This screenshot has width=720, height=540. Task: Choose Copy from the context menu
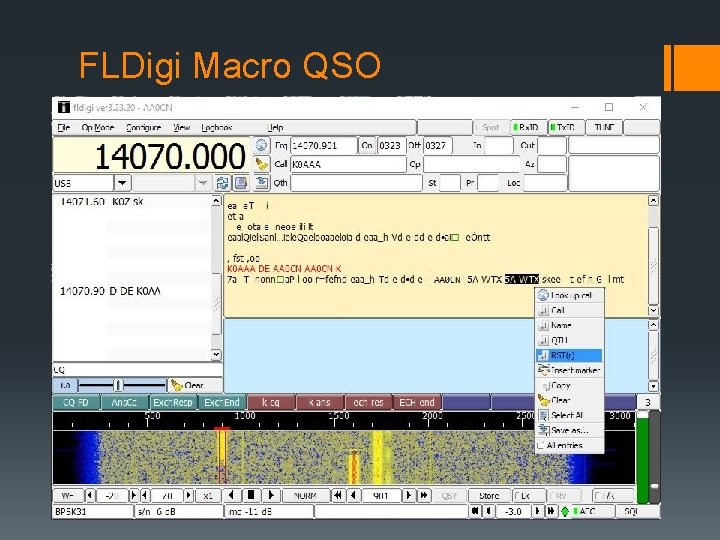(x=569, y=385)
